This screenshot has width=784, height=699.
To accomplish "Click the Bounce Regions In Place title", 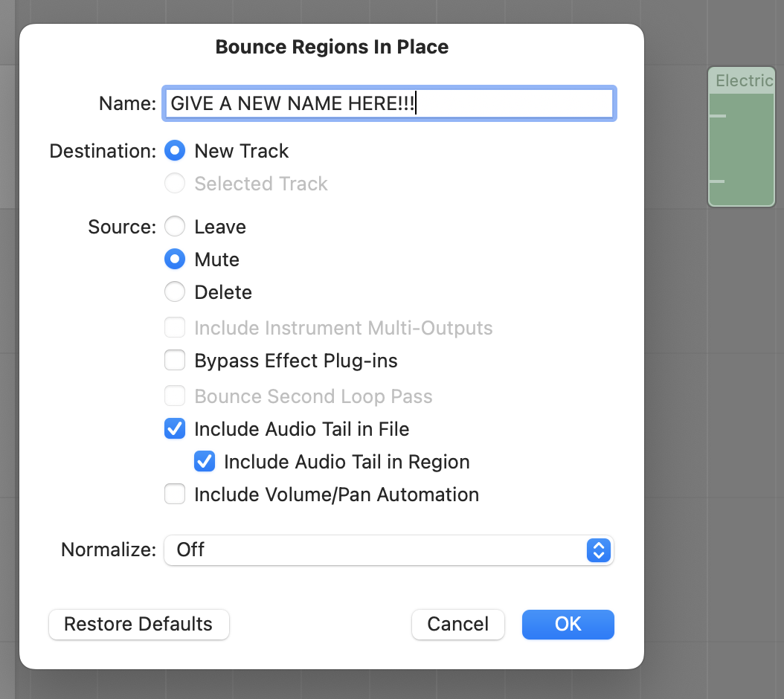I will click(x=332, y=48).
